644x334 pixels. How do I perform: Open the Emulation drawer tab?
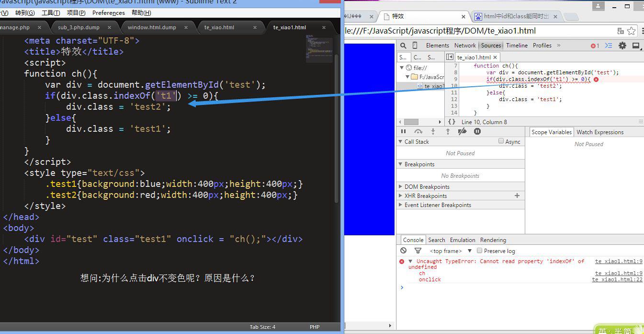coord(463,240)
